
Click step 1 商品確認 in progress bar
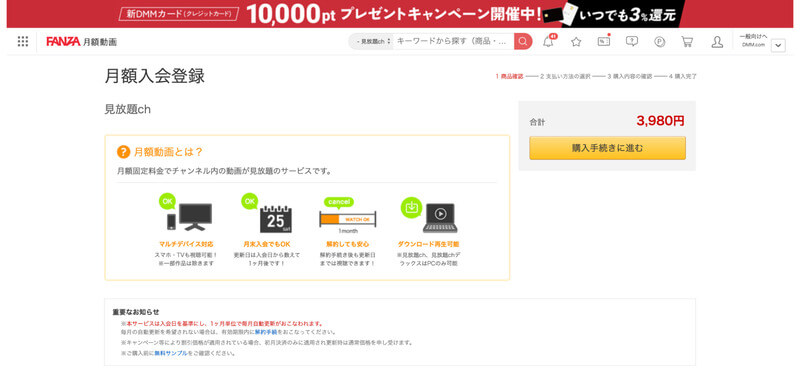pos(509,77)
